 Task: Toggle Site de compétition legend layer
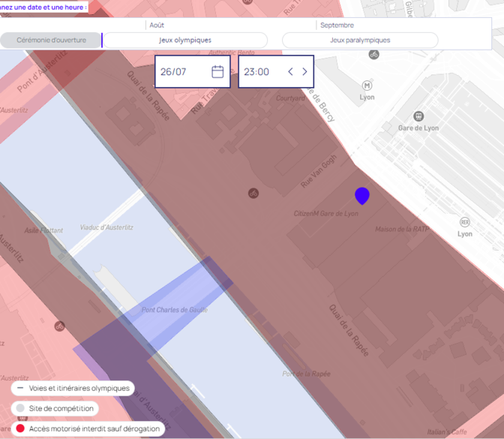tap(55, 408)
